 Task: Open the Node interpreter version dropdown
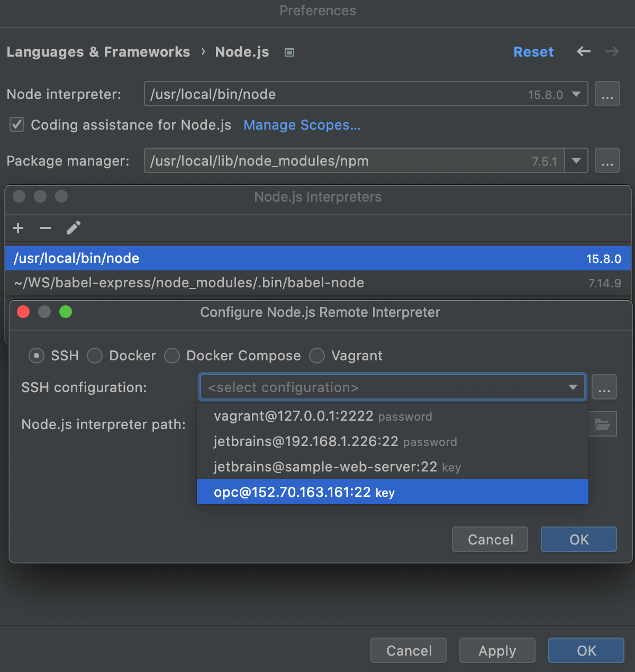coord(576,94)
